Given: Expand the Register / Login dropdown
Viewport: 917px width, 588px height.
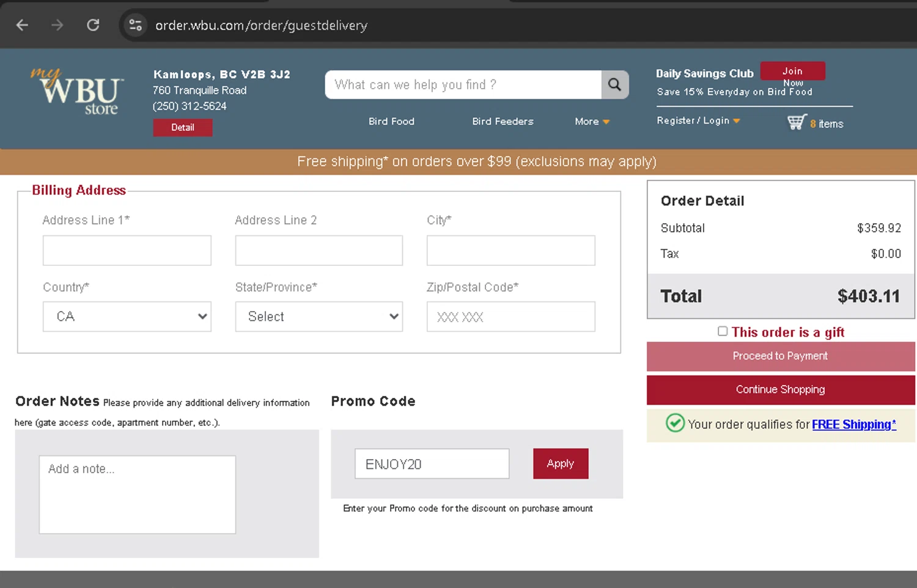Looking at the screenshot, I should click(x=698, y=120).
